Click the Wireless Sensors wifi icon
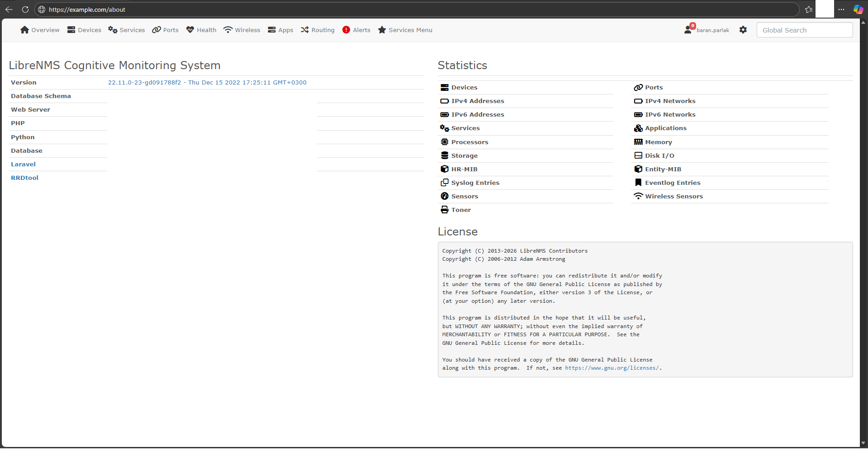The width and height of the screenshot is (868, 470). [638, 196]
